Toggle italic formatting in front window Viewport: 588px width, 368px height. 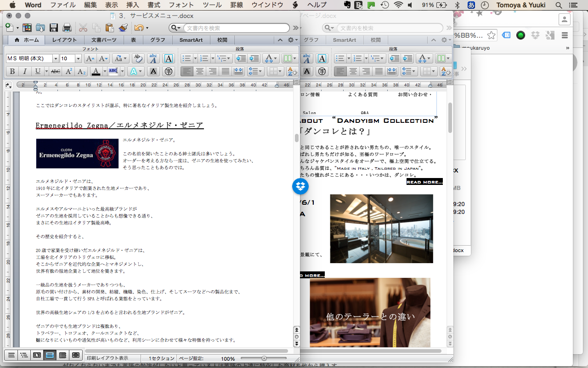pos(25,71)
